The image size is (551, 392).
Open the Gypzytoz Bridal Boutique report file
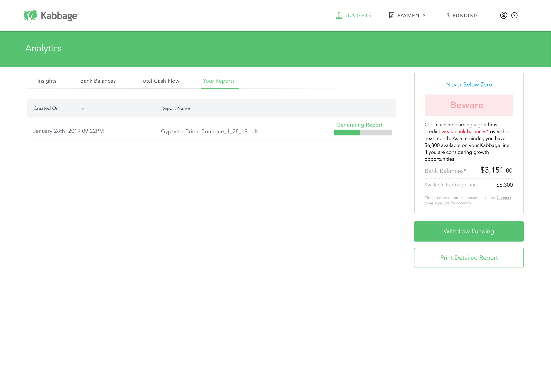tap(209, 131)
